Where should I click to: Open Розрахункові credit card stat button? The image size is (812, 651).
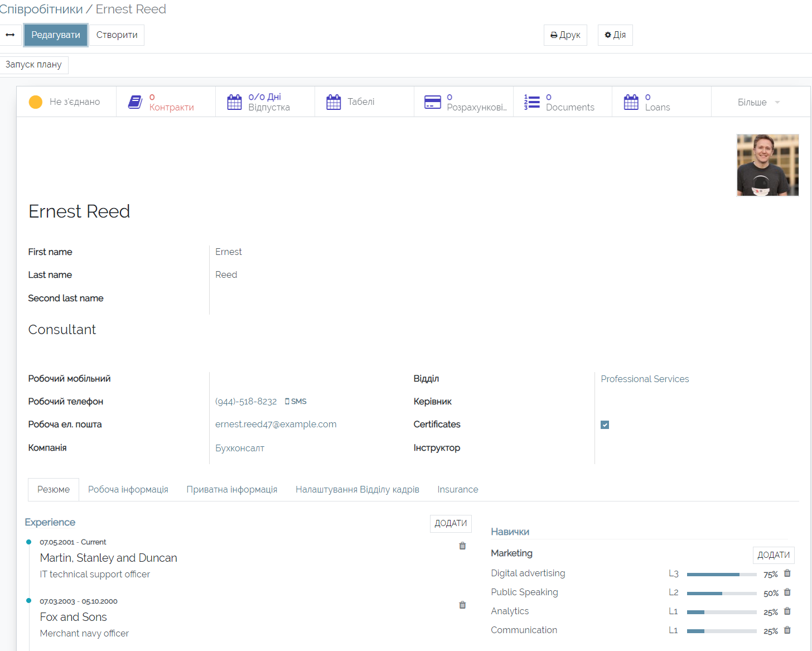pyautogui.click(x=463, y=102)
